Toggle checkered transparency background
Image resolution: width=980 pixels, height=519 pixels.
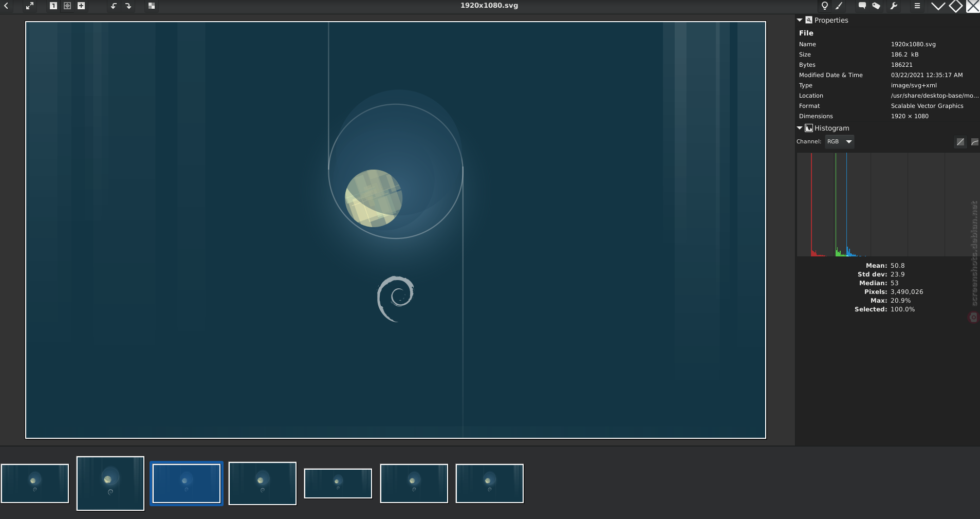[152, 6]
